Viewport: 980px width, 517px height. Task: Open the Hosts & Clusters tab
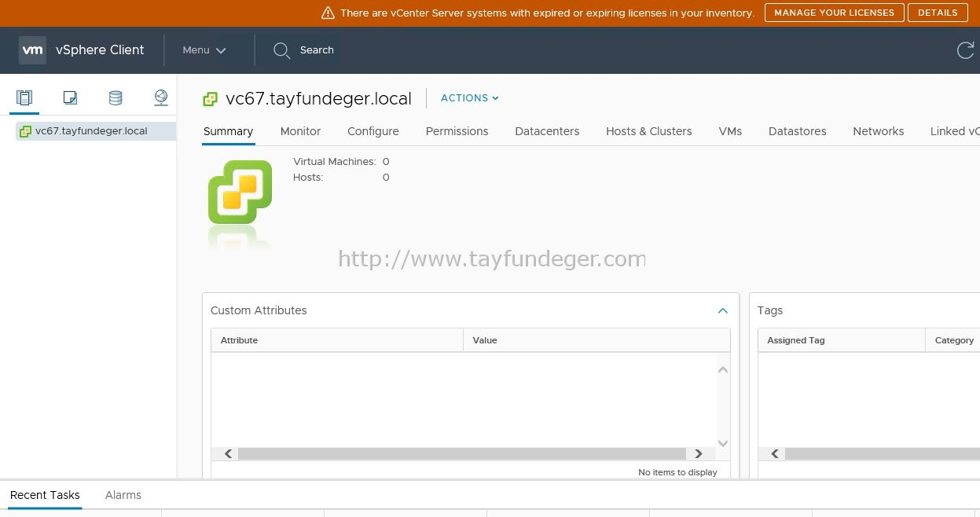(649, 131)
